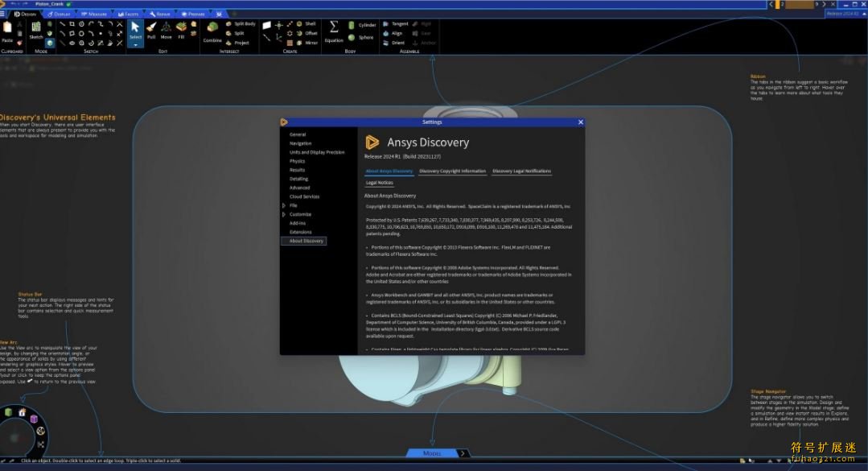
Task: Pick the Shell tool in Create group
Action: click(x=306, y=24)
